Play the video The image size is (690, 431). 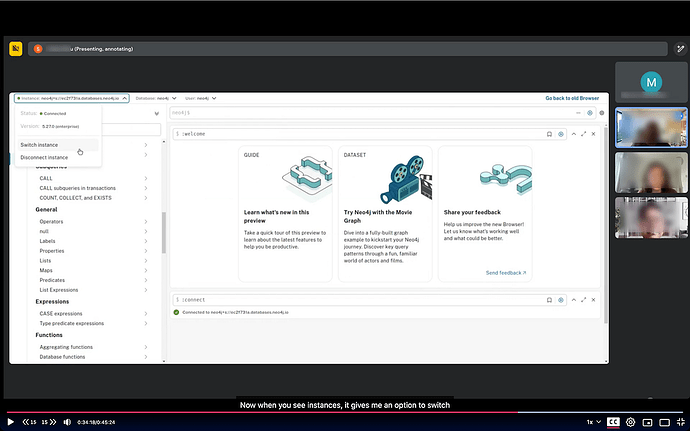click(x=10, y=422)
